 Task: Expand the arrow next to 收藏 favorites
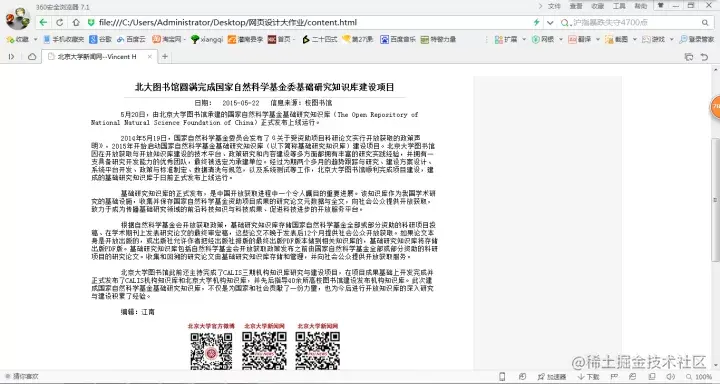[35, 40]
